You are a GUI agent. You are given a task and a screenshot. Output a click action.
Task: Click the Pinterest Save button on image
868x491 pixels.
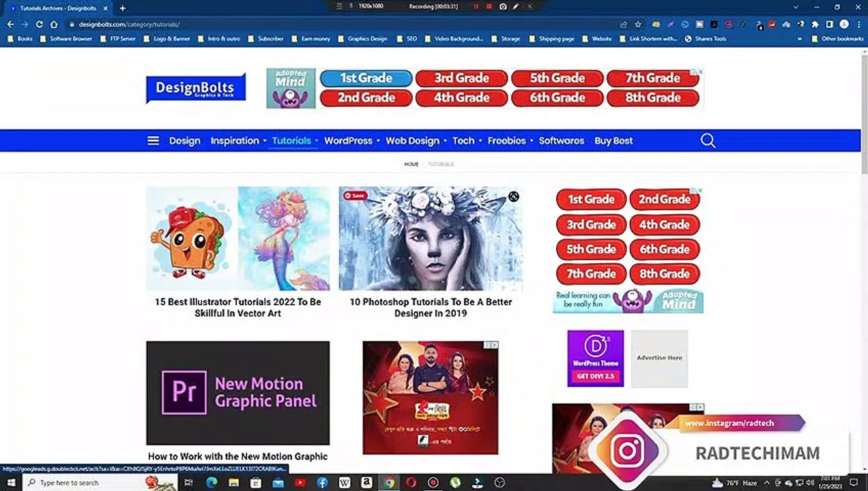point(354,196)
